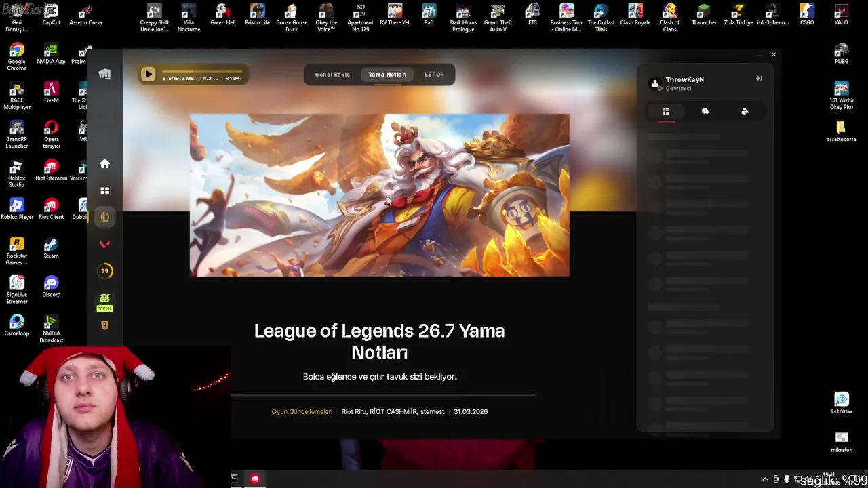Viewport: 868px width, 488px height.
Task: Open Goose Goose Duck desktop shortcut
Action: [292, 18]
